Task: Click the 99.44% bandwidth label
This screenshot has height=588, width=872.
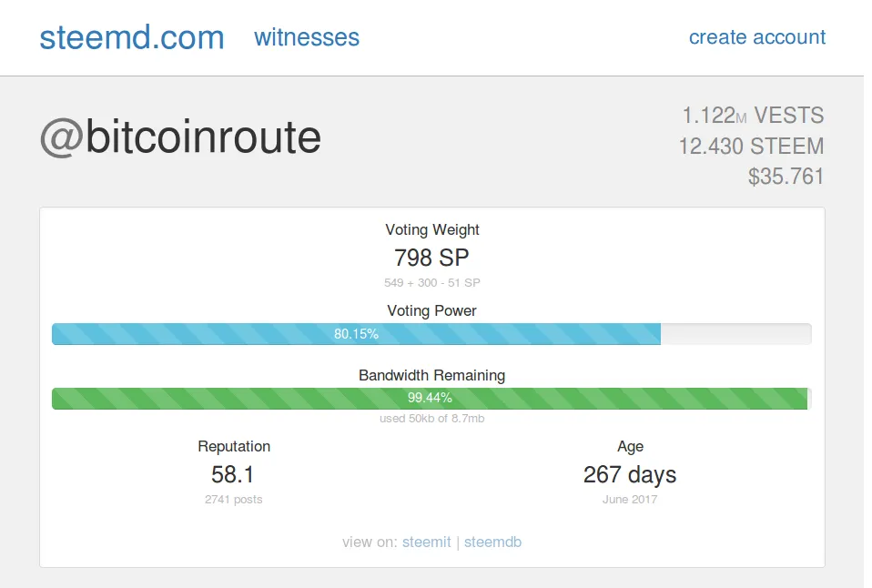Action: (x=430, y=398)
